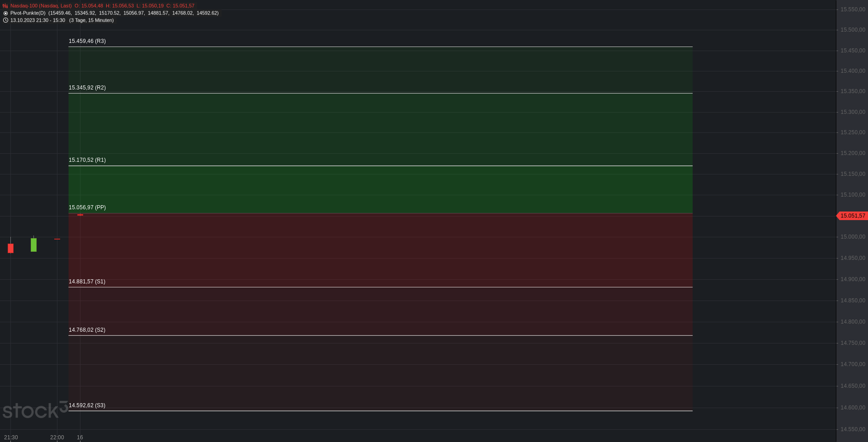Viewport: 868px width, 442px height.
Task: Select the 15.170,52 (R1) pivot label
Action: pos(87,160)
